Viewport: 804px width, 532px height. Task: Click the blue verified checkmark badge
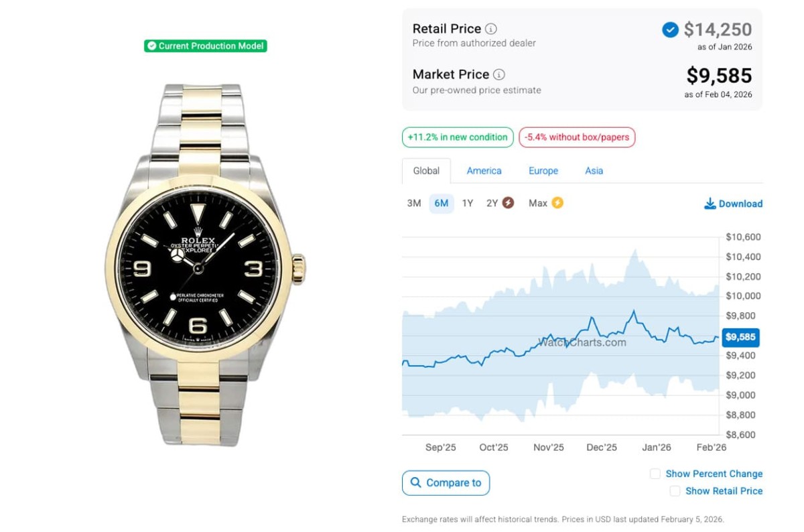coord(670,29)
